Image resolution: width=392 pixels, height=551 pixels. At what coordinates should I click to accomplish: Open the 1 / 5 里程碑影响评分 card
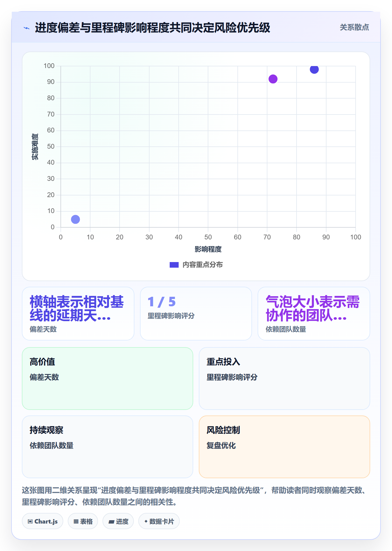[196, 313]
